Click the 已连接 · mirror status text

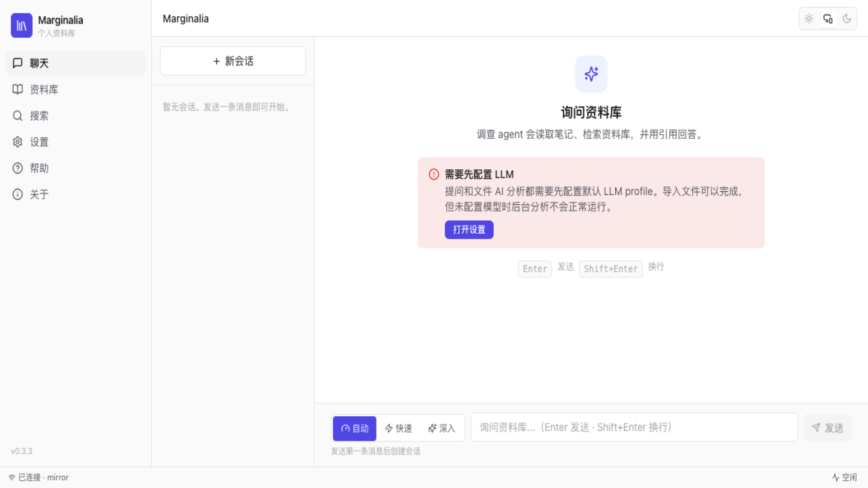[43, 478]
